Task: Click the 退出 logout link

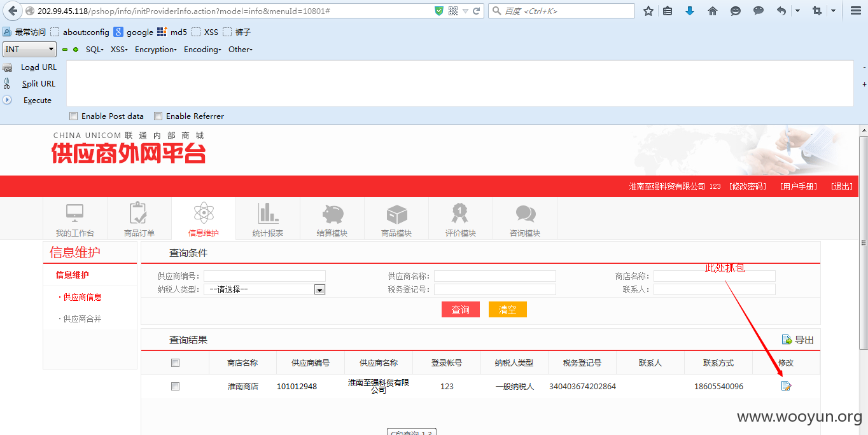Action: pyautogui.click(x=842, y=186)
